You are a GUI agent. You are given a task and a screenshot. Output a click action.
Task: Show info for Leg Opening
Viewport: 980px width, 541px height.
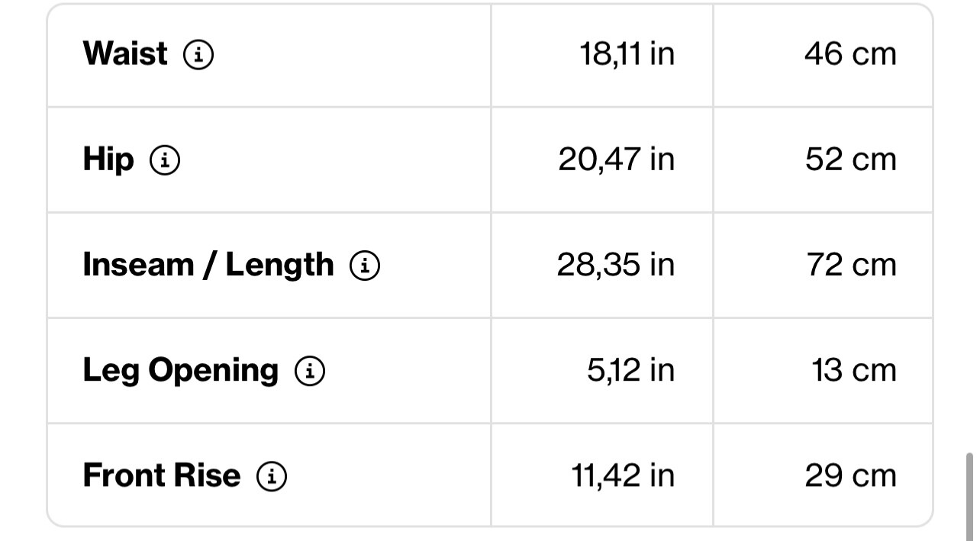pos(310,371)
